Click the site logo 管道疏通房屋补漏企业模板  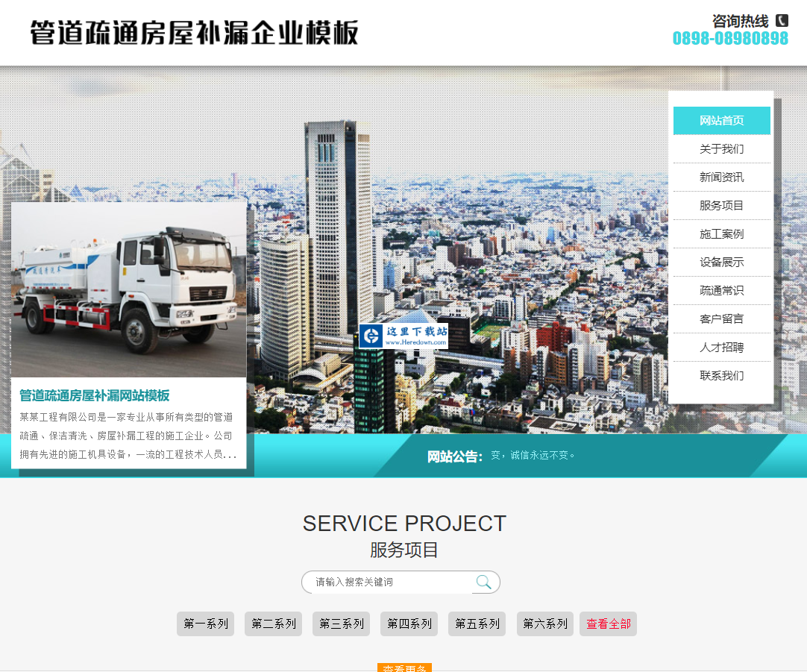point(192,32)
